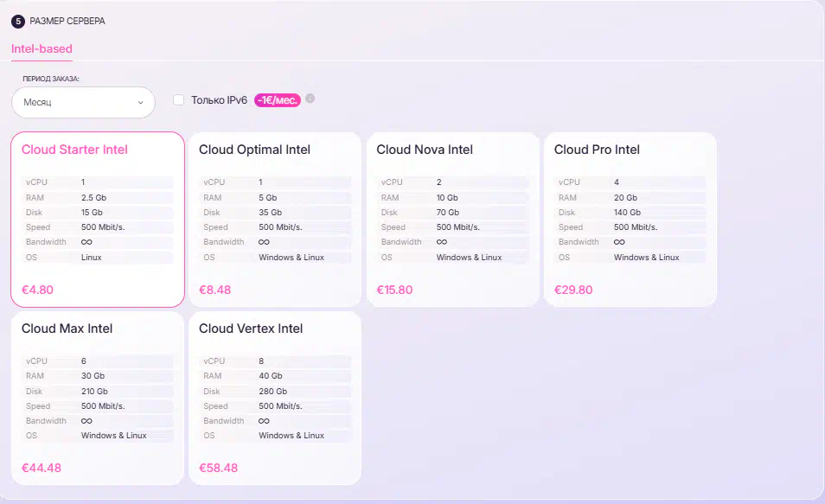825x504 pixels.
Task: Click Windows & Linux in Cloud Nova Intel
Action: coord(470,258)
